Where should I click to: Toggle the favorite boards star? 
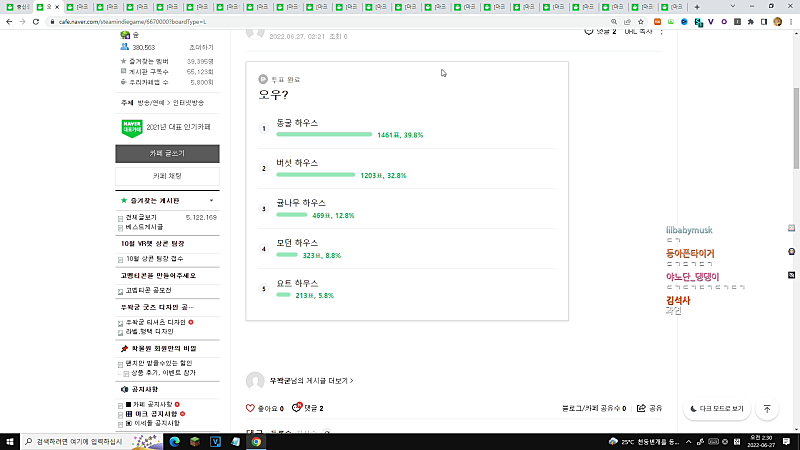click(123, 201)
